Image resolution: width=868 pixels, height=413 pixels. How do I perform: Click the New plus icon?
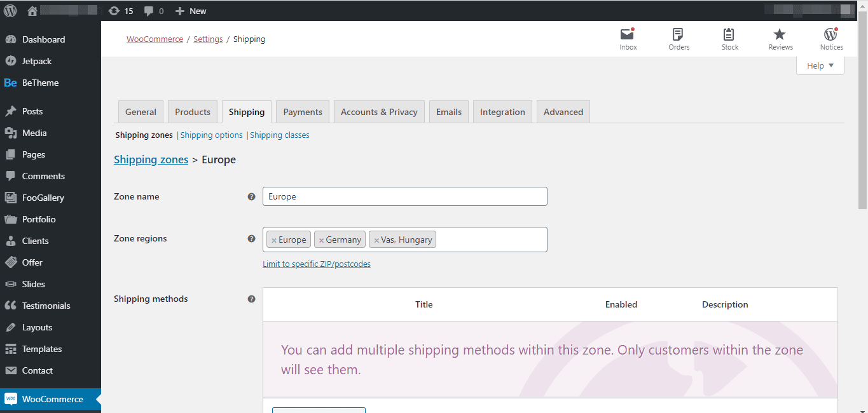(179, 11)
